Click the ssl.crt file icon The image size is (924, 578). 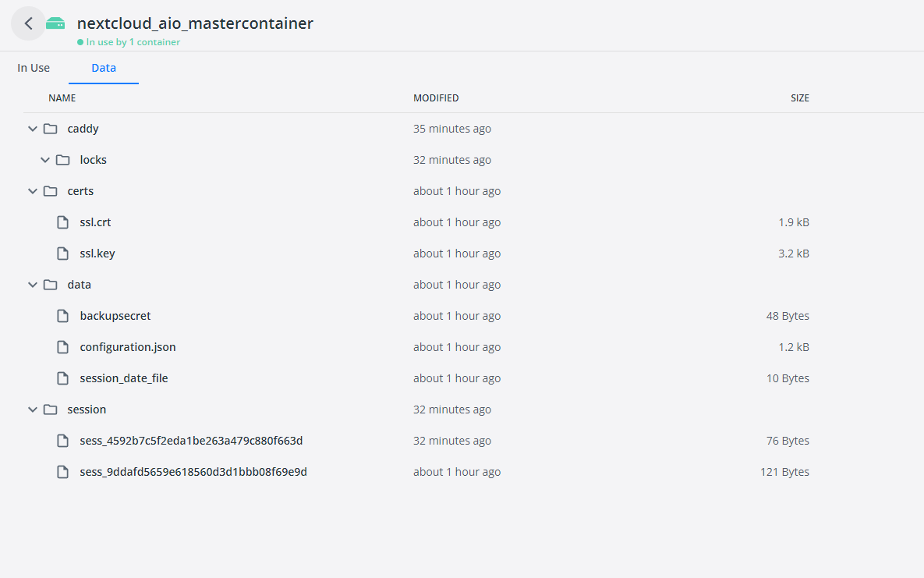coord(63,222)
